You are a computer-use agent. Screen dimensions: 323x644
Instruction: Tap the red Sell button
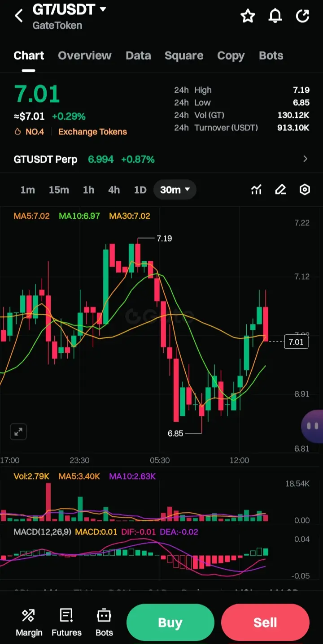[265, 622]
